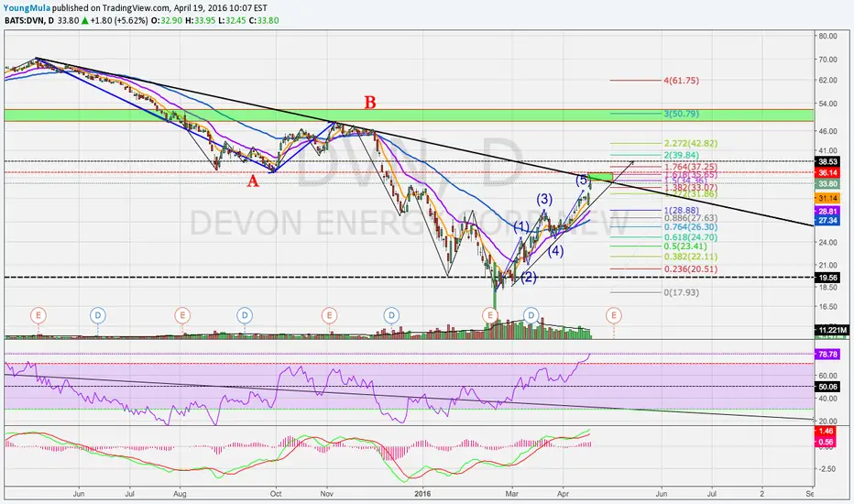Click the Fibonacci level 0.236(20.51) label
854x504 pixels.
tap(691, 269)
